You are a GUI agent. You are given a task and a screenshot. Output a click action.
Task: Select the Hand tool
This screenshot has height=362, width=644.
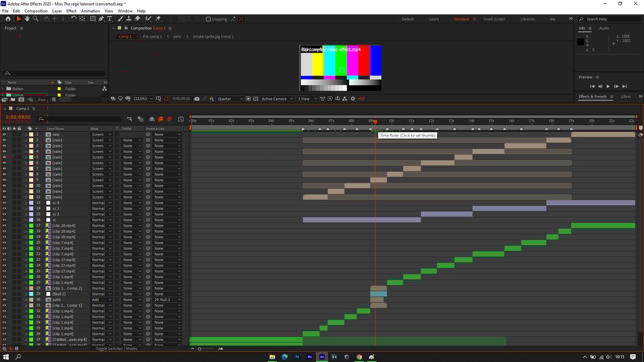(x=27, y=19)
